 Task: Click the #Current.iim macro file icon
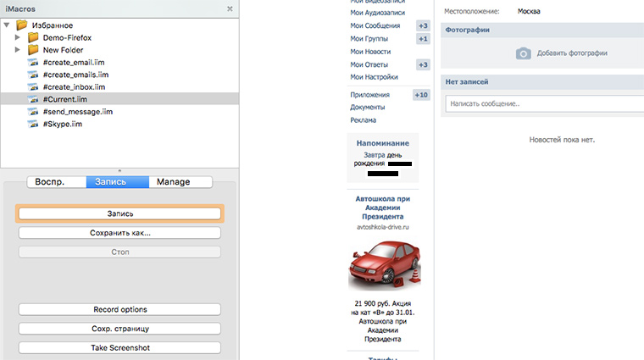click(33, 99)
